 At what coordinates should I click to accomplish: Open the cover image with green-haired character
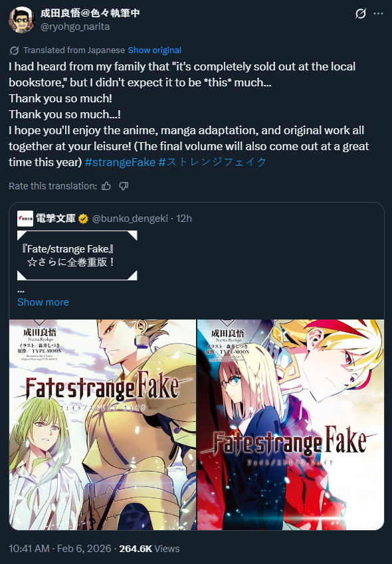click(103, 424)
